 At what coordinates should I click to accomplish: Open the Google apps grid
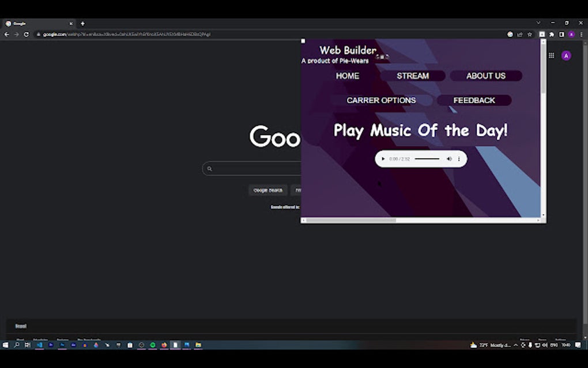point(551,55)
